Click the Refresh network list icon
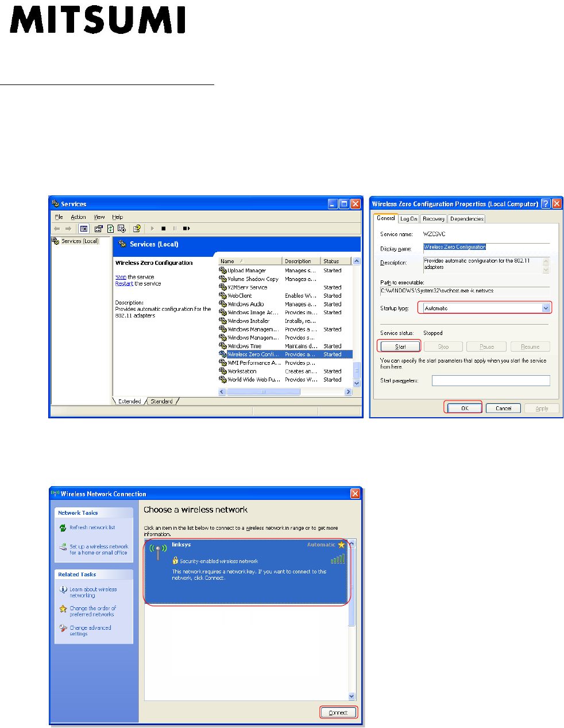The height and width of the screenshot is (728, 564). click(x=63, y=527)
